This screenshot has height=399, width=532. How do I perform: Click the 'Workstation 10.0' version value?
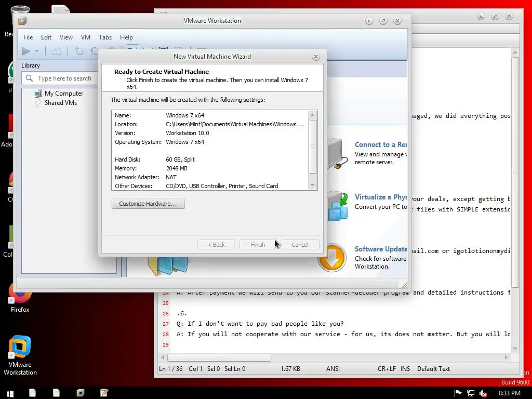click(x=187, y=133)
